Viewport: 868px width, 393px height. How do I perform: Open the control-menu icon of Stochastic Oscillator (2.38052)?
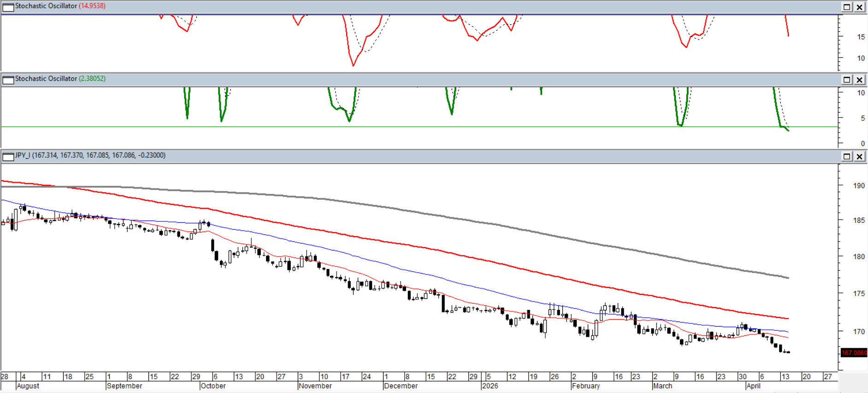pyautogui.click(x=8, y=80)
